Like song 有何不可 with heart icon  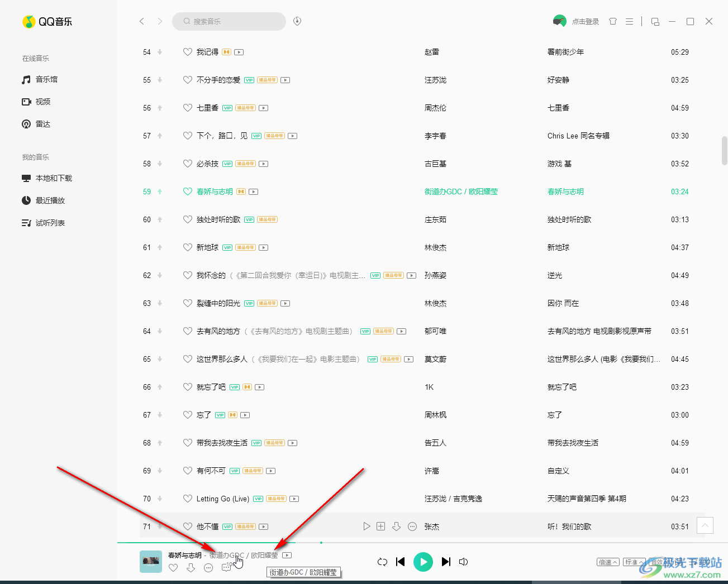(188, 471)
